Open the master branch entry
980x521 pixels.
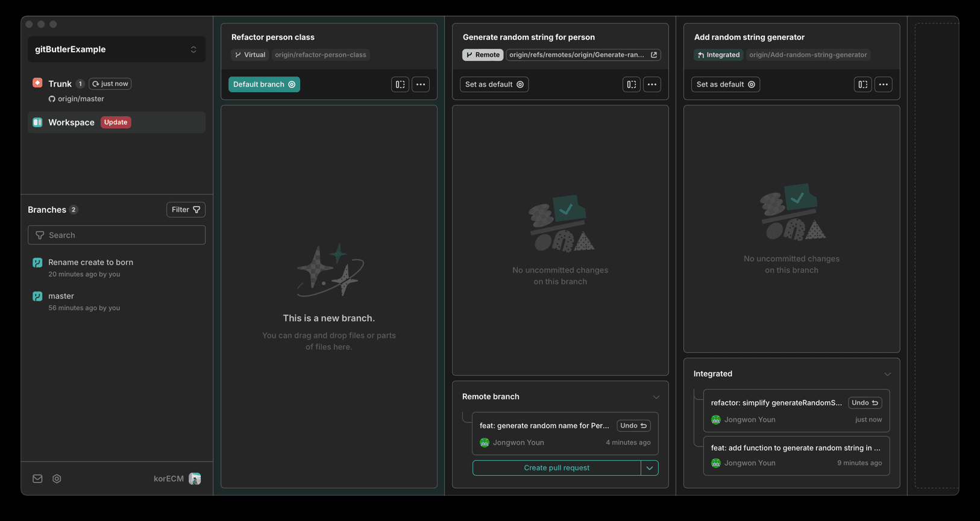click(116, 302)
